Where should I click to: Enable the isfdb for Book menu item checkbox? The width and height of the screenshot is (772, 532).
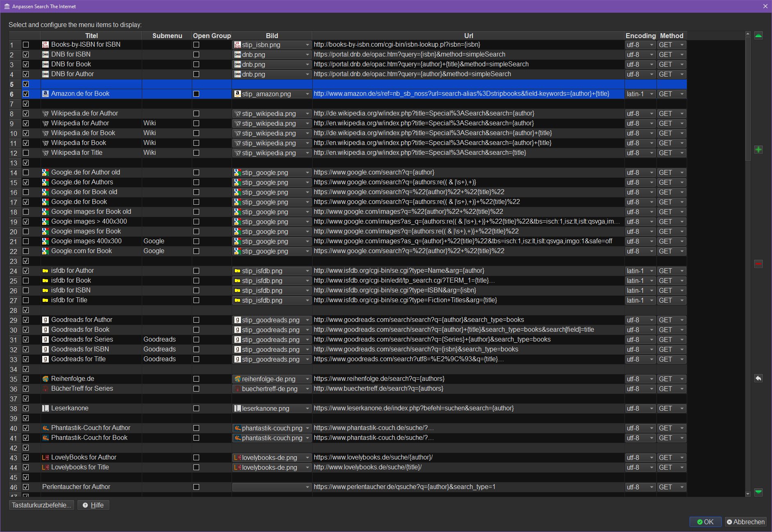pos(26,281)
